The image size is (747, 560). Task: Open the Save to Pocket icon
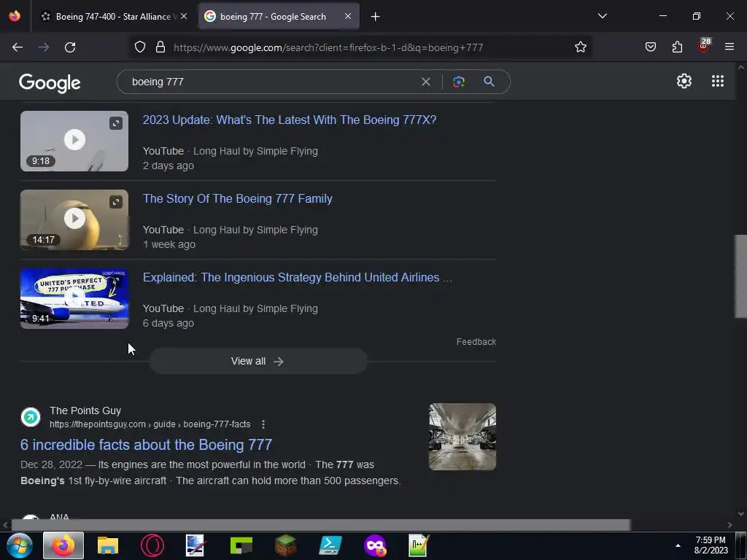click(x=651, y=47)
